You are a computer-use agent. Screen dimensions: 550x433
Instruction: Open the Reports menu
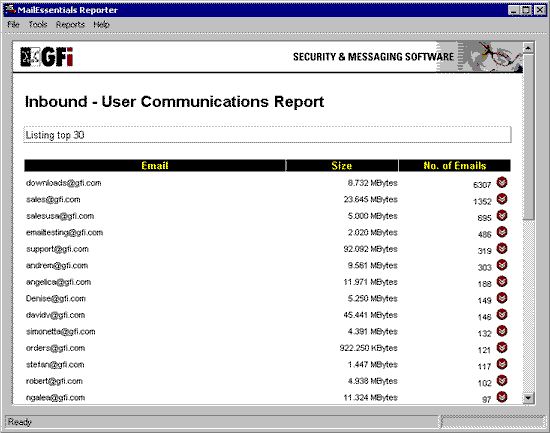click(70, 24)
